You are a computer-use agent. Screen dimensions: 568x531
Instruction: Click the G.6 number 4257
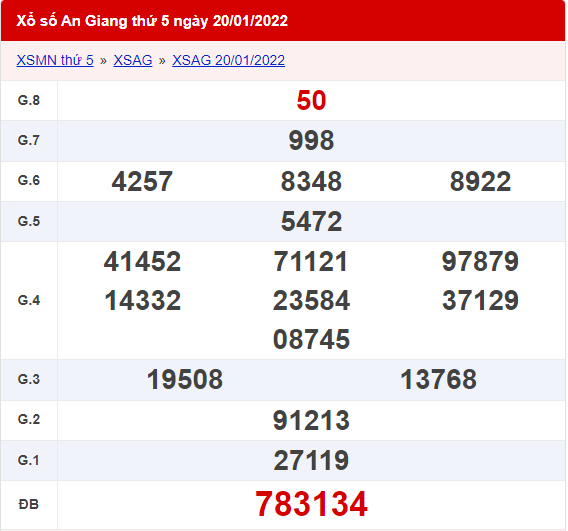[x=142, y=181]
